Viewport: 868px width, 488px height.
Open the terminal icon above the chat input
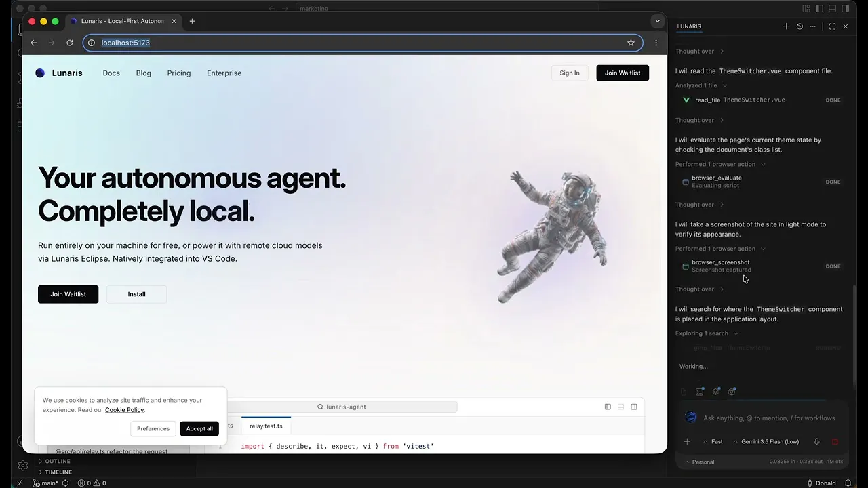coord(700,391)
